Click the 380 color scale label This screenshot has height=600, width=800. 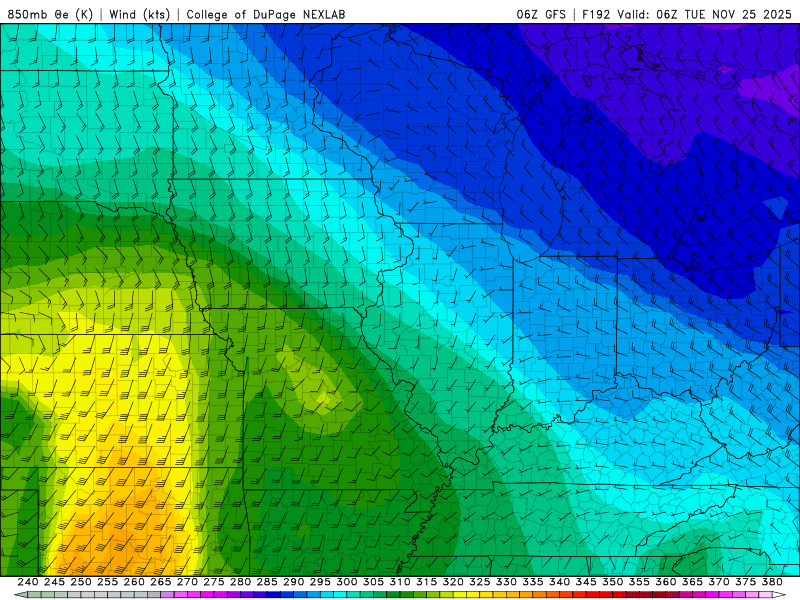pyautogui.click(x=771, y=582)
